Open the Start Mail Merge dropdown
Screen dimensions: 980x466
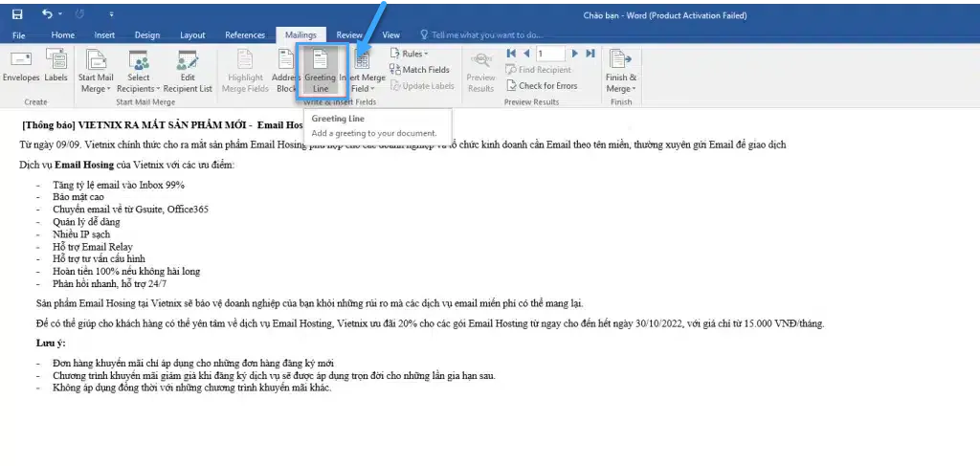(96, 71)
